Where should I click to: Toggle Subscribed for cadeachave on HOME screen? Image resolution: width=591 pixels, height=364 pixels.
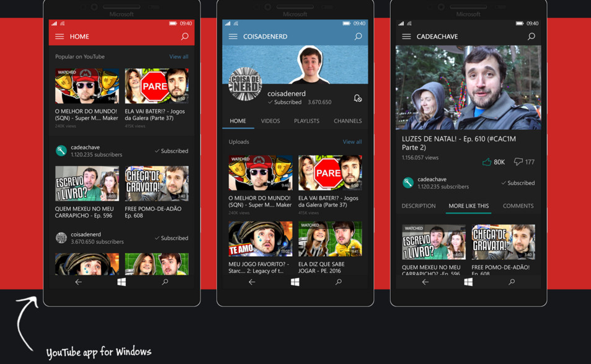point(171,151)
